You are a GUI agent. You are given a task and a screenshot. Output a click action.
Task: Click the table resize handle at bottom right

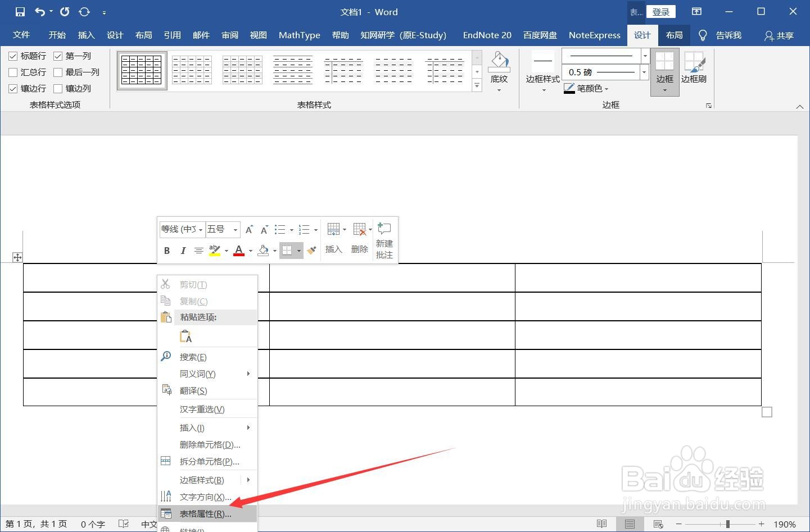click(767, 412)
